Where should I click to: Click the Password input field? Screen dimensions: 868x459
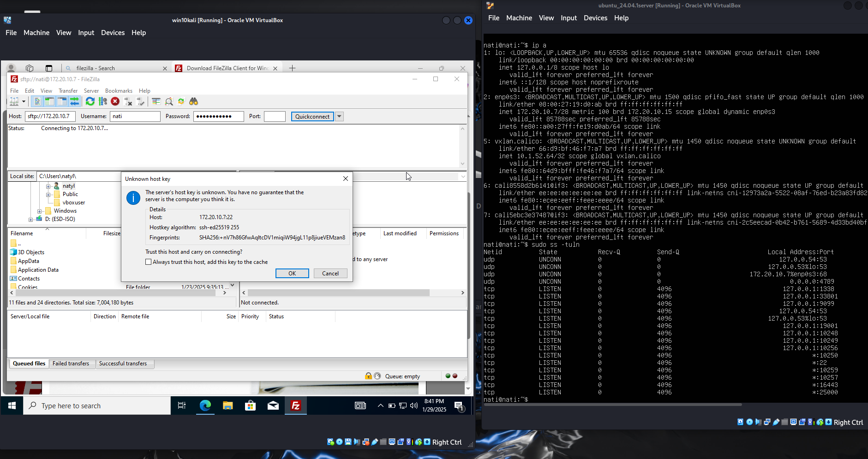coord(218,116)
